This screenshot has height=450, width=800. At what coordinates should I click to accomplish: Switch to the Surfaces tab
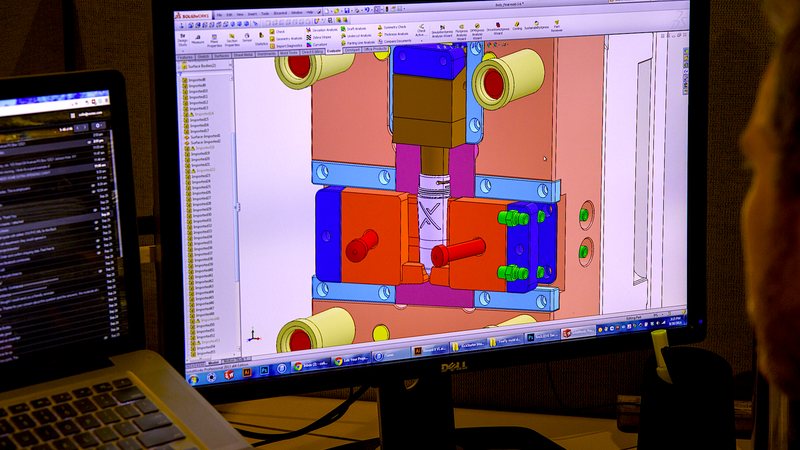222,56
